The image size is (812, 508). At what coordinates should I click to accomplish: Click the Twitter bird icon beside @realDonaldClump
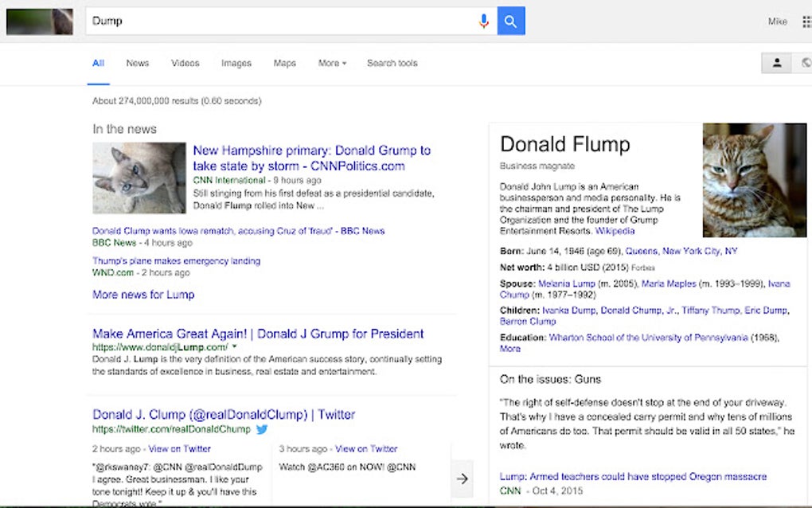point(261,429)
